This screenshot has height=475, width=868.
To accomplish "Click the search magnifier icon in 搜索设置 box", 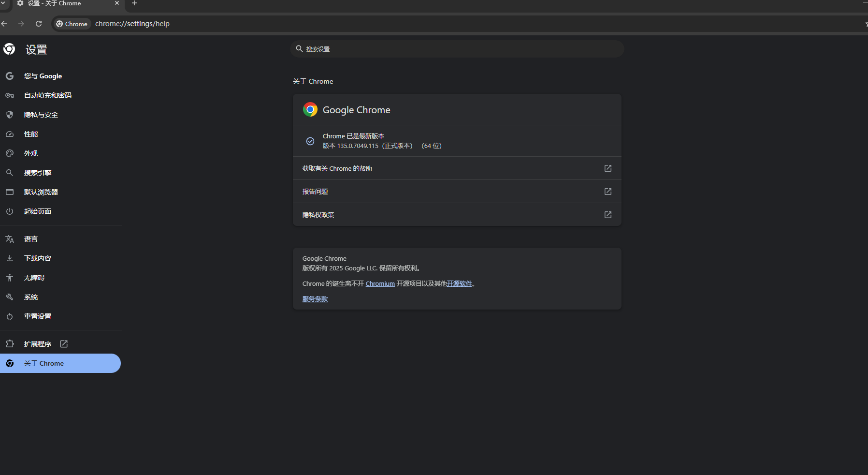I will click(299, 49).
